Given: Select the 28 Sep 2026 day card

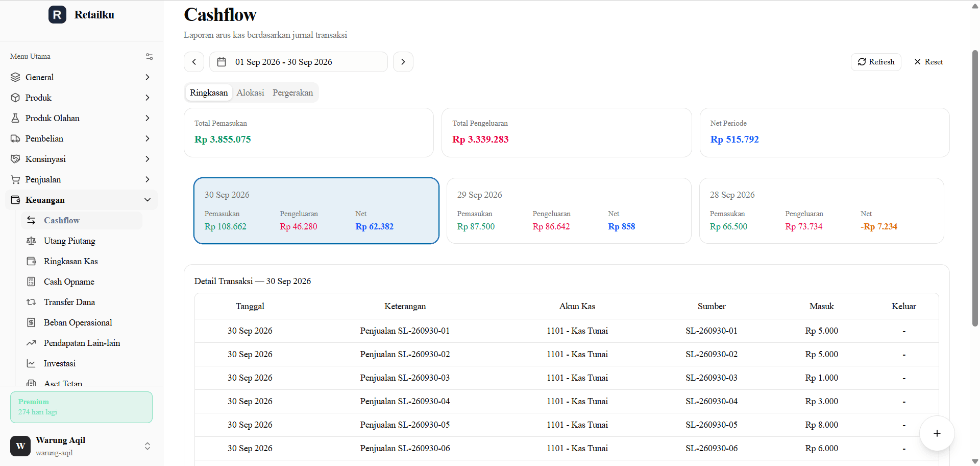Looking at the screenshot, I should coord(821,211).
